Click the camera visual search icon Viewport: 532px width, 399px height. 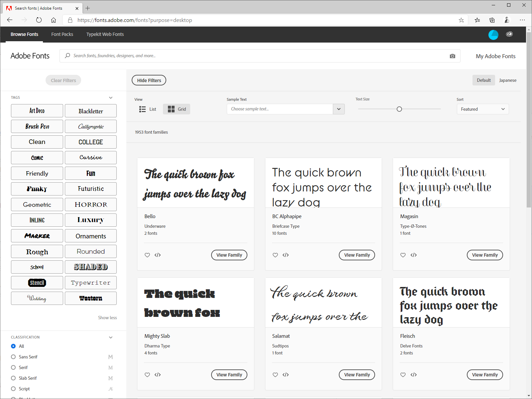click(x=453, y=56)
